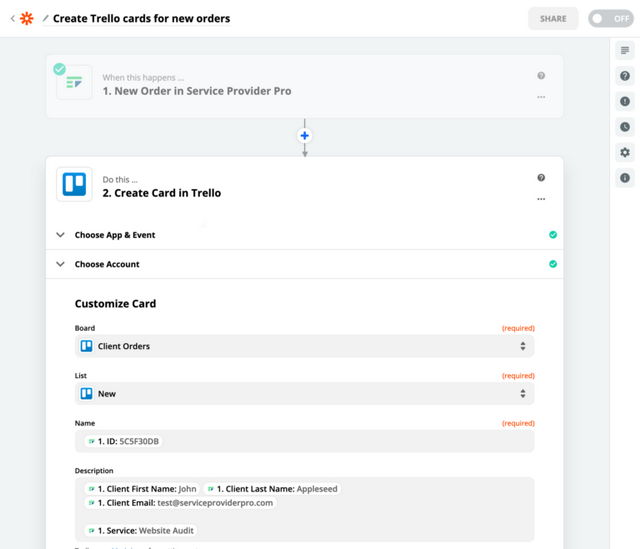Toggle the Zap ON/OFF switch
The width and height of the screenshot is (640, 549).
[x=610, y=18]
